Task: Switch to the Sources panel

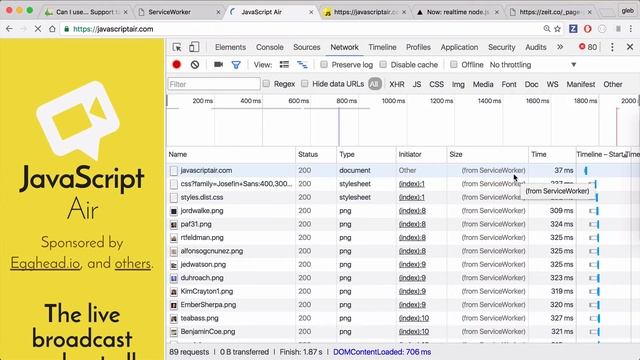Action: pos(307,47)
